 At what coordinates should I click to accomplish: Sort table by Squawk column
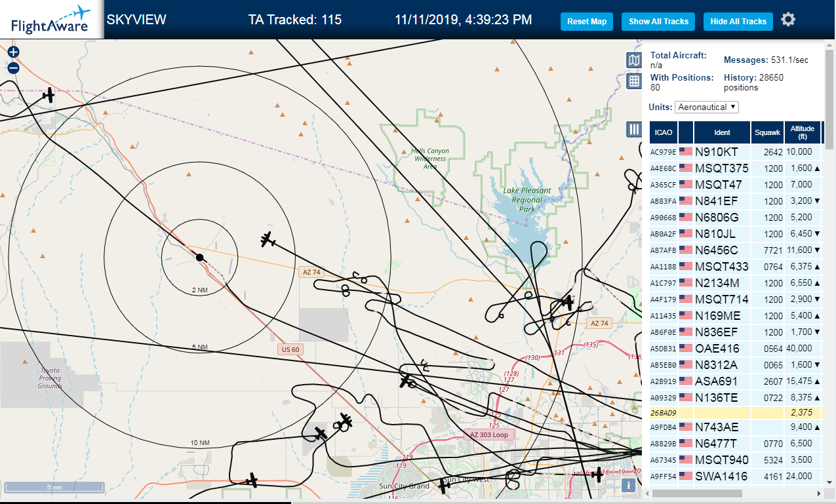coord(767,132)
